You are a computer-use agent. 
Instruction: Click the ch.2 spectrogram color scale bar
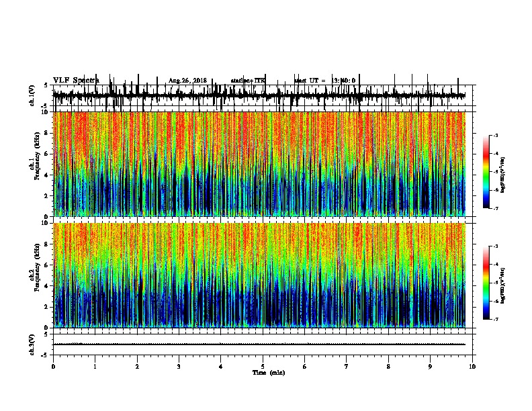(486, 283)
